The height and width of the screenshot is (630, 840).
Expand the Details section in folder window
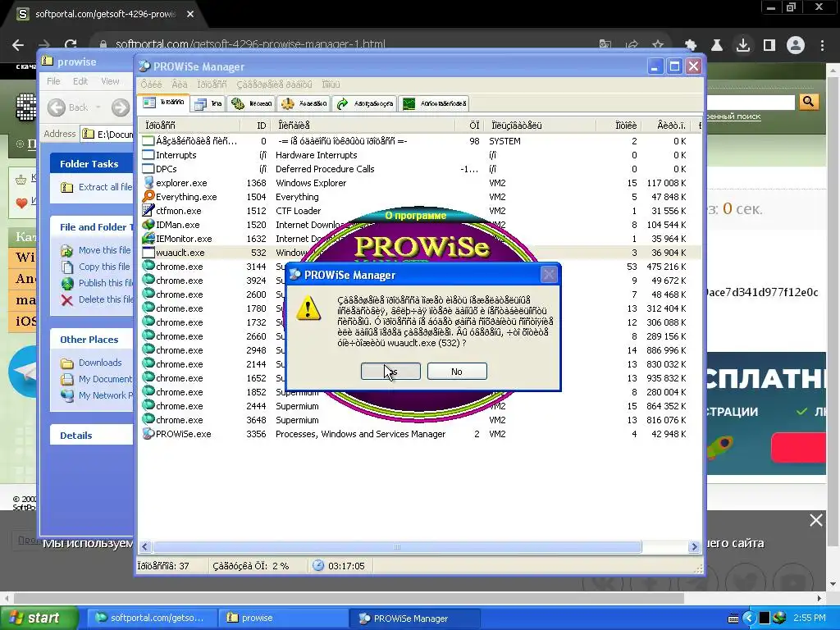click(x=76, y=436)
